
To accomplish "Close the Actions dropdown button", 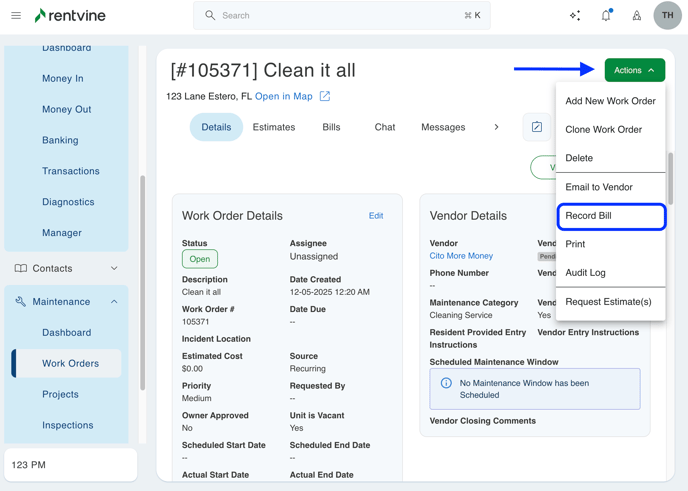I will click(634, 70).
